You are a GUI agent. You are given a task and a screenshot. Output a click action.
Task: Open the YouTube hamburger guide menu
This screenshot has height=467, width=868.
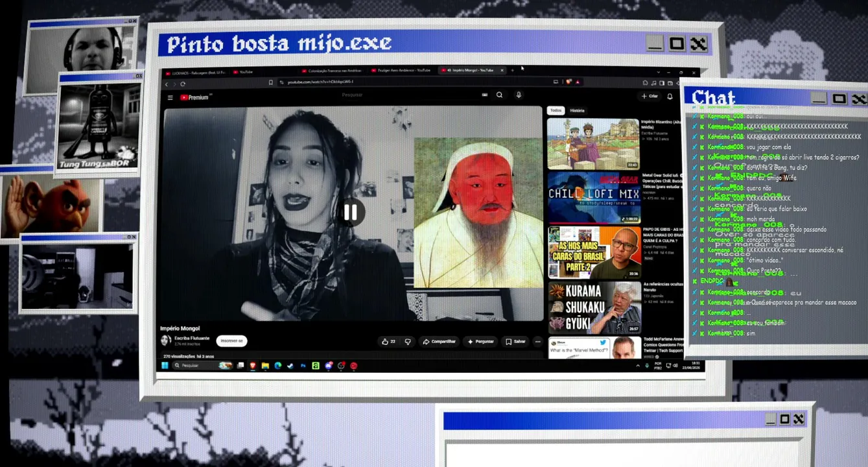pos(170,97)
